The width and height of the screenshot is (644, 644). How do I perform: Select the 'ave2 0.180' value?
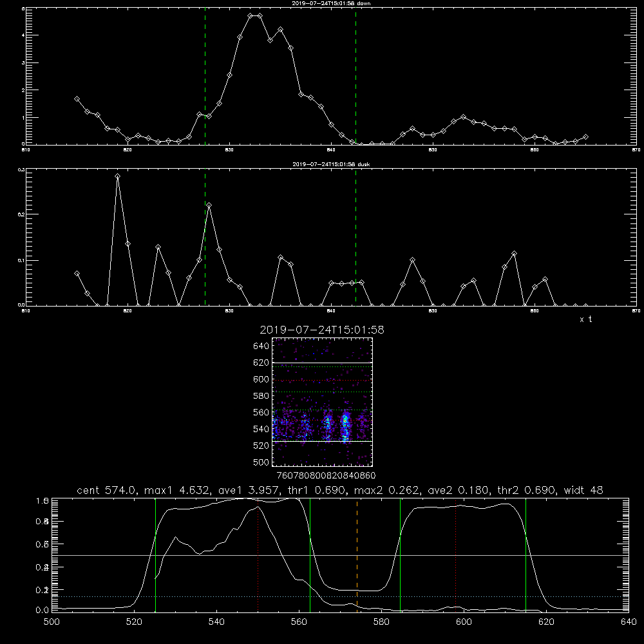[459, 490]
